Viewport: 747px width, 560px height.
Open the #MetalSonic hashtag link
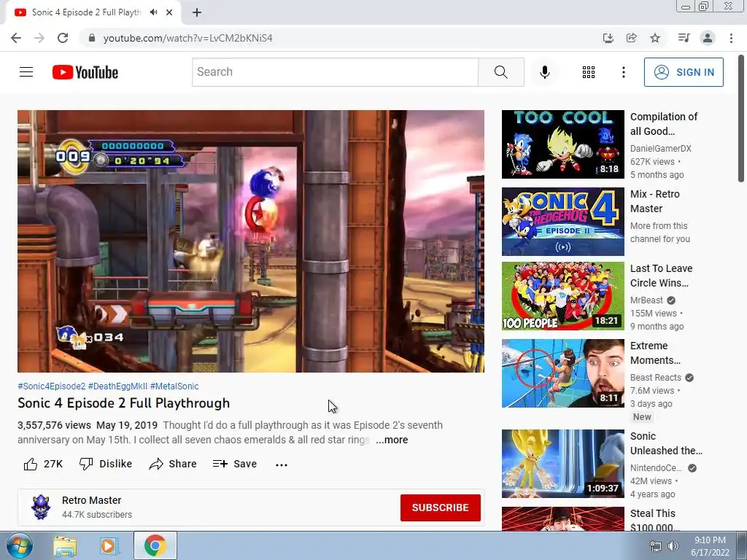(x=174, y=386)
